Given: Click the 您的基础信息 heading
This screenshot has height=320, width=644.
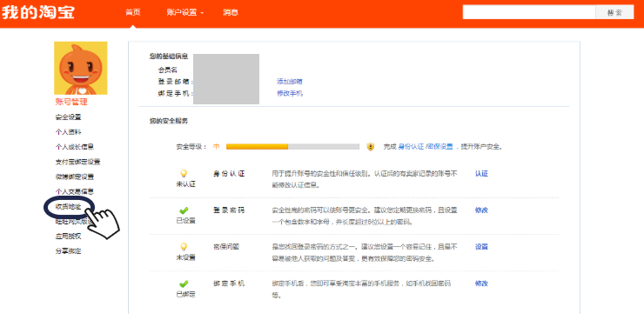Looking at the screenshot, I should point(169,57).
